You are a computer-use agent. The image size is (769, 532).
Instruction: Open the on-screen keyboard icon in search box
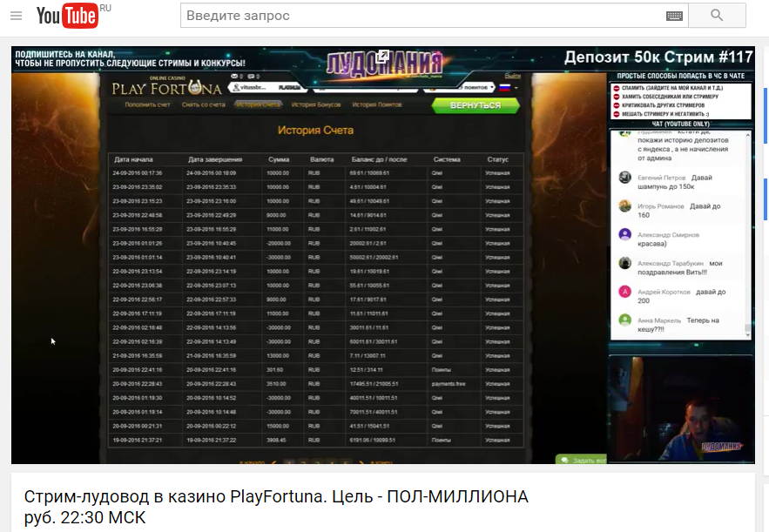[674, 17]
